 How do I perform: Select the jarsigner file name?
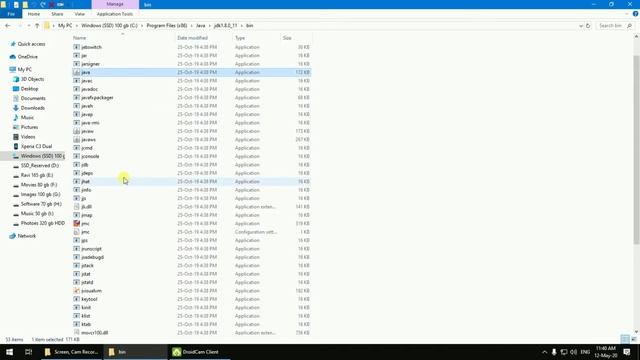(90, 64)
